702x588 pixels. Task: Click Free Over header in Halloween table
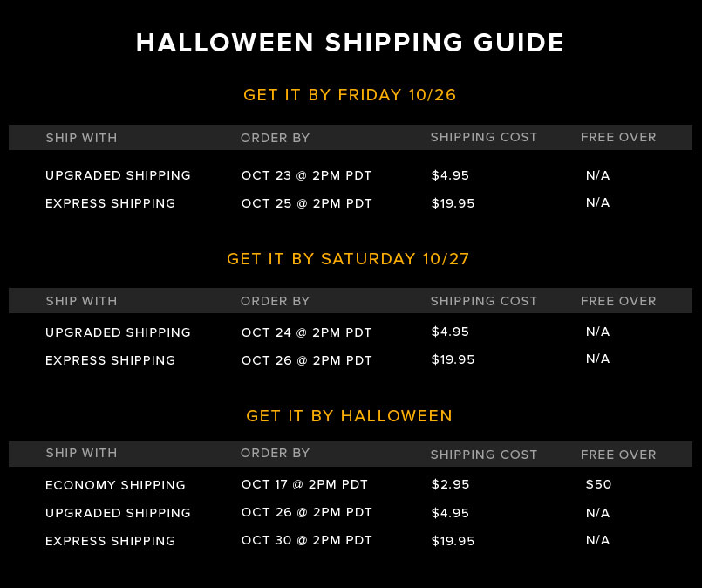click(618, 455)
